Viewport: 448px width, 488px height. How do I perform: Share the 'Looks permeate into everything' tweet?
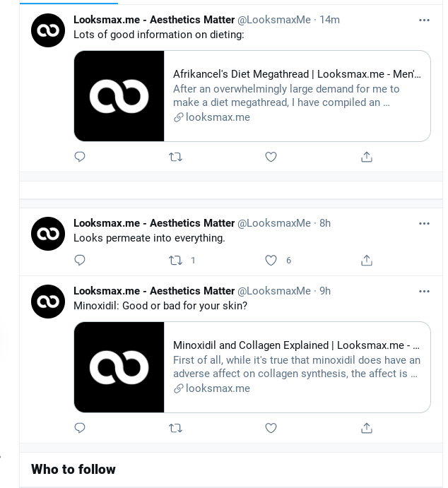coord(366,261)
